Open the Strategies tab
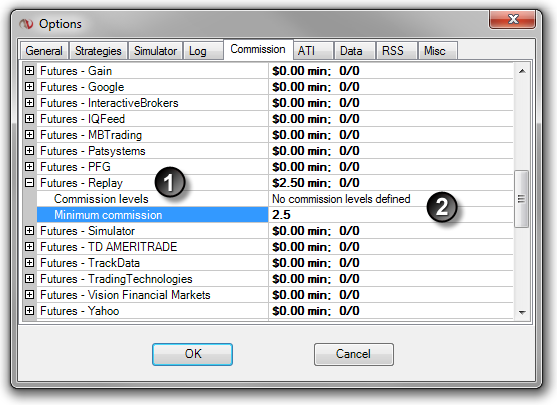The width and height of the screenshot is (557, 405). click(98, 51)
